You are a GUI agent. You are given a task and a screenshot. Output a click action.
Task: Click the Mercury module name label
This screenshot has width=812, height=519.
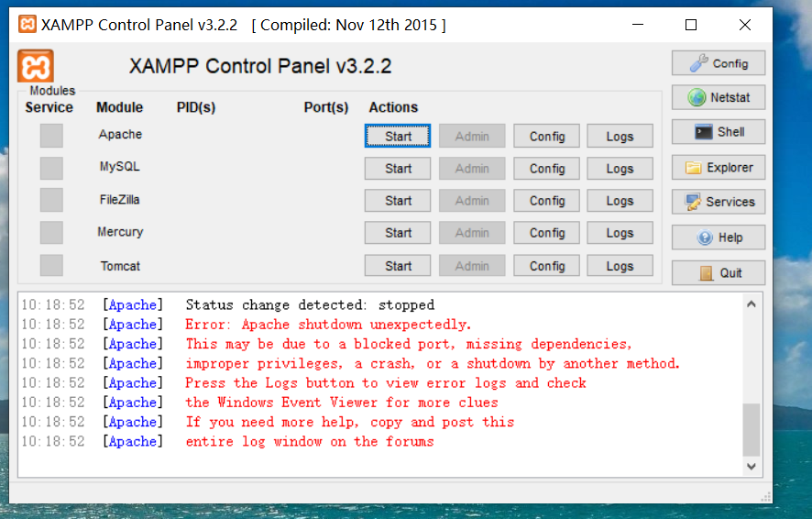click(x=120, y=231)
